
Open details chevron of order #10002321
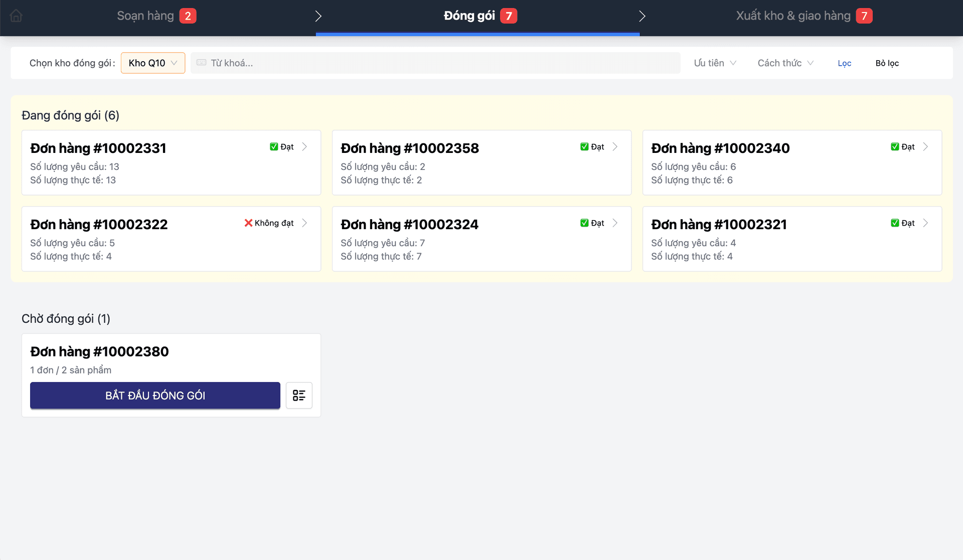(925, 223)
